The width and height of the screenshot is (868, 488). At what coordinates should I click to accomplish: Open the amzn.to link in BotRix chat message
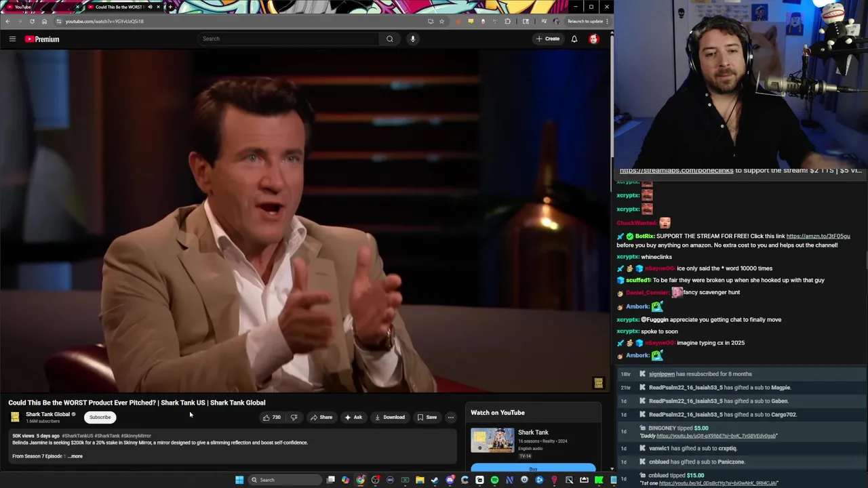coord(818,237)
